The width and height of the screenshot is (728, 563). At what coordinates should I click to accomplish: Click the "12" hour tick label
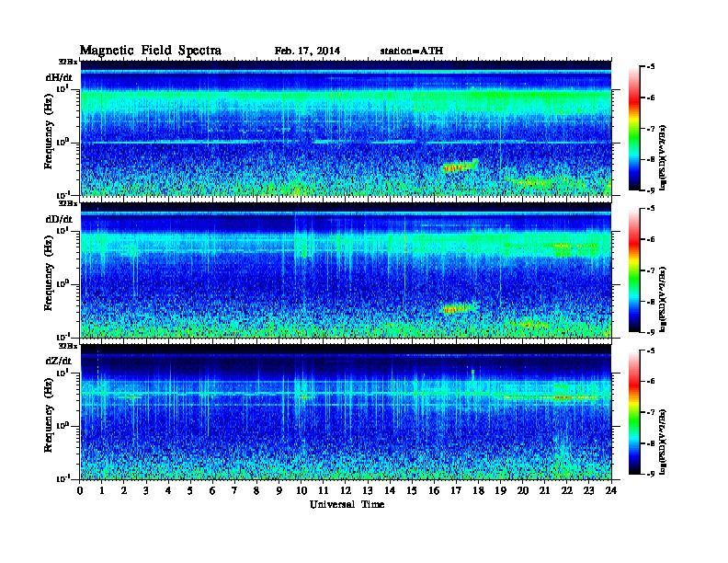pyautogui.click(x=346, y=490)
